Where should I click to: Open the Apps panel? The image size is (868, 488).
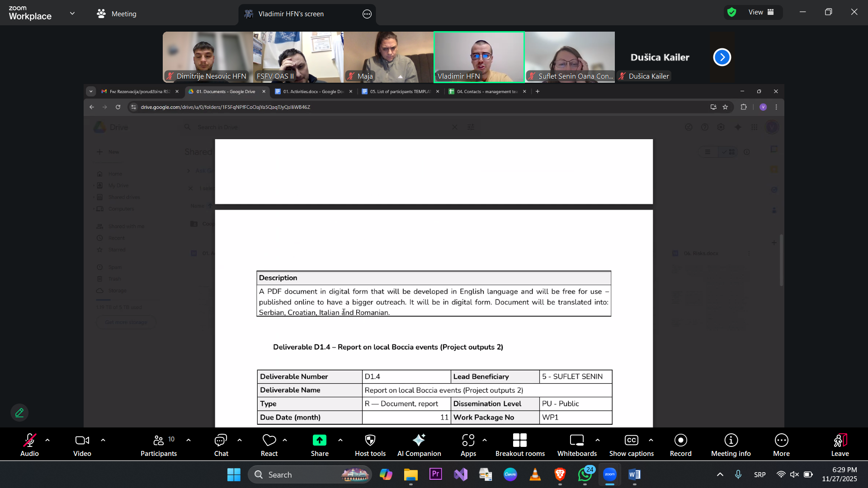(x=468, y=445)
